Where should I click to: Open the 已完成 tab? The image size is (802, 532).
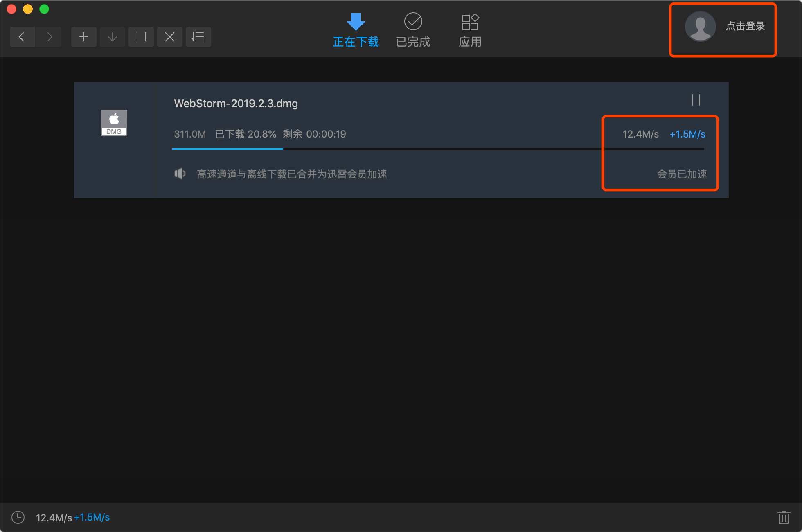coord(413,31)
